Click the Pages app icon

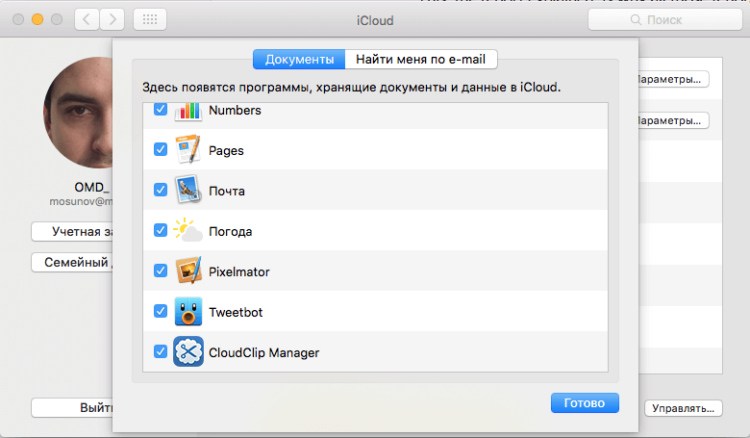pyautogui.click(x=188, y=150)
